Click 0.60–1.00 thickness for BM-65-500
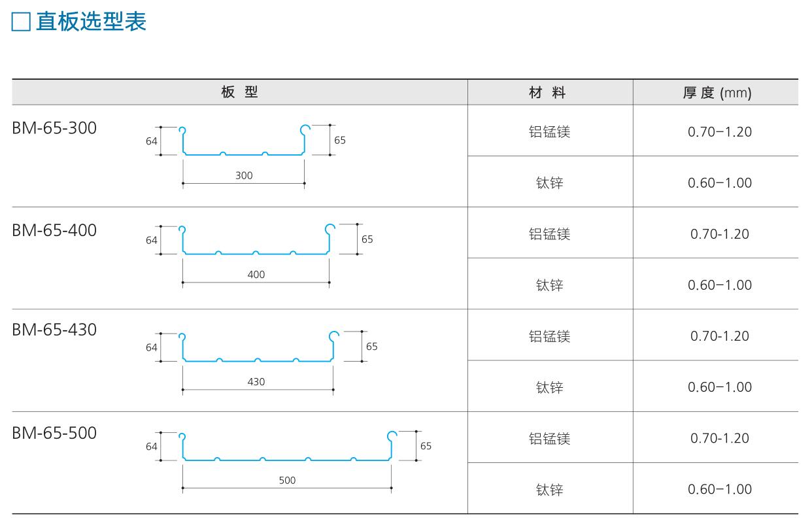The height and width of the screenshot is (531, 812). 719,489
